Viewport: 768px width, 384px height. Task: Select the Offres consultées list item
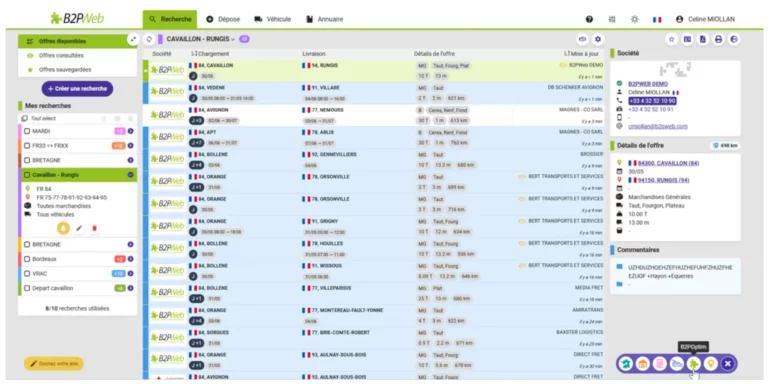pos(77,56)
